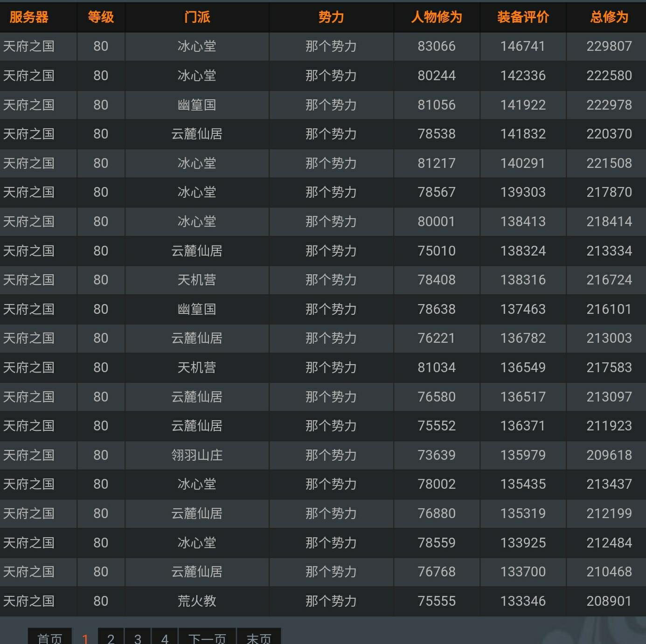This screenshot has height=644, width=646.
Task: Click equipment score 146741 cell
Action: click(522, 46)
